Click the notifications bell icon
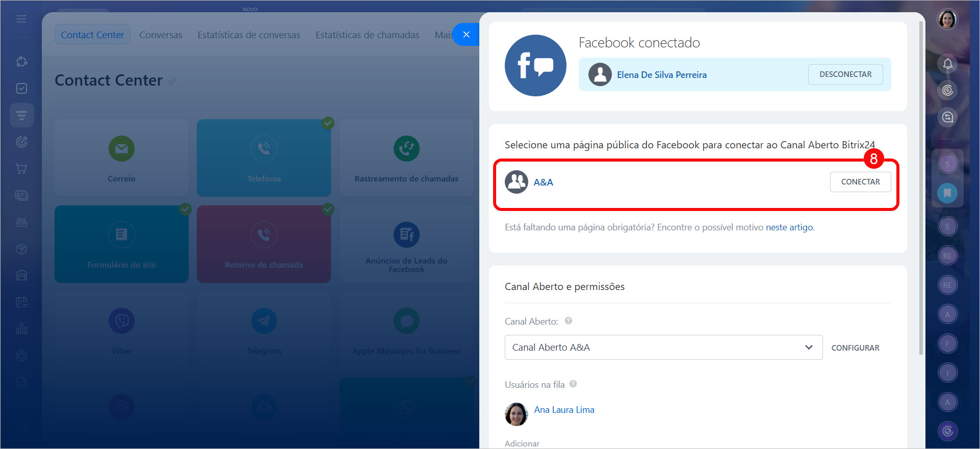This screenshot has height=449, width=980. pos(947,64)
